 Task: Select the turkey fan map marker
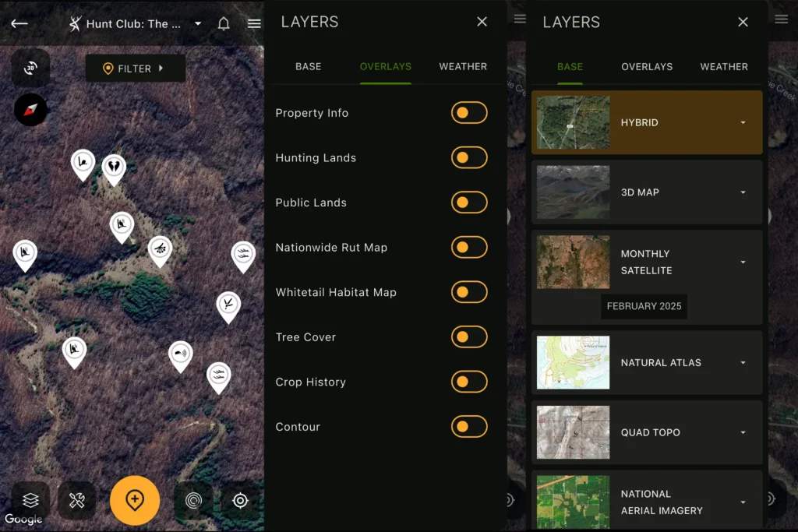click(x=160, y=252)
